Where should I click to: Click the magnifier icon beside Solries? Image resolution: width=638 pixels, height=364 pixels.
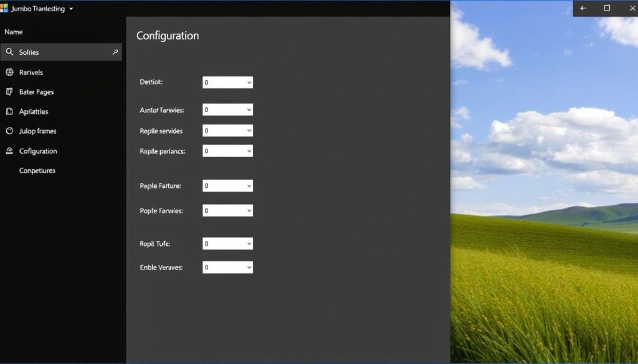tap(9, 52)
